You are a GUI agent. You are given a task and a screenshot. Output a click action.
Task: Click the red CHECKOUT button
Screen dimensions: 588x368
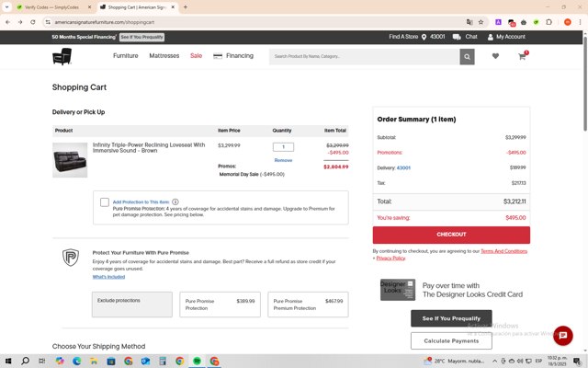click(x=451, y=235)
